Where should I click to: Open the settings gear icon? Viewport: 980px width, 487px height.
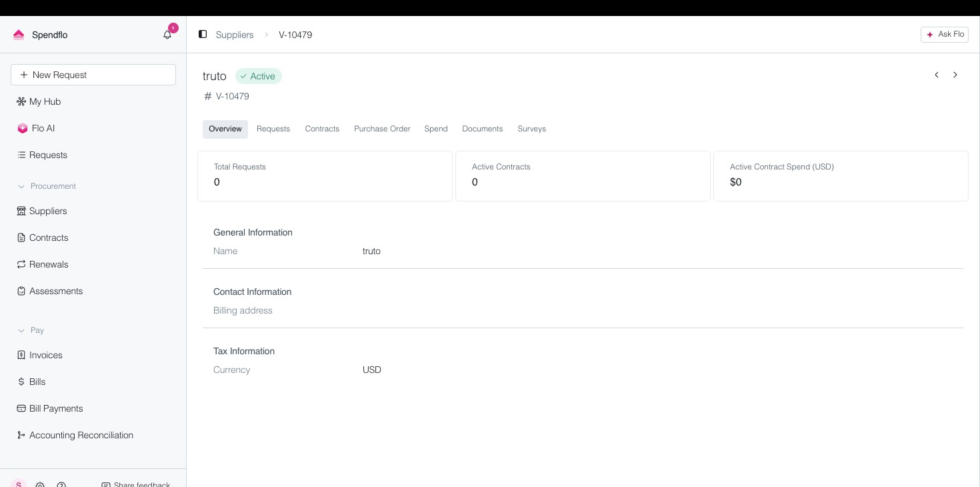40,485
